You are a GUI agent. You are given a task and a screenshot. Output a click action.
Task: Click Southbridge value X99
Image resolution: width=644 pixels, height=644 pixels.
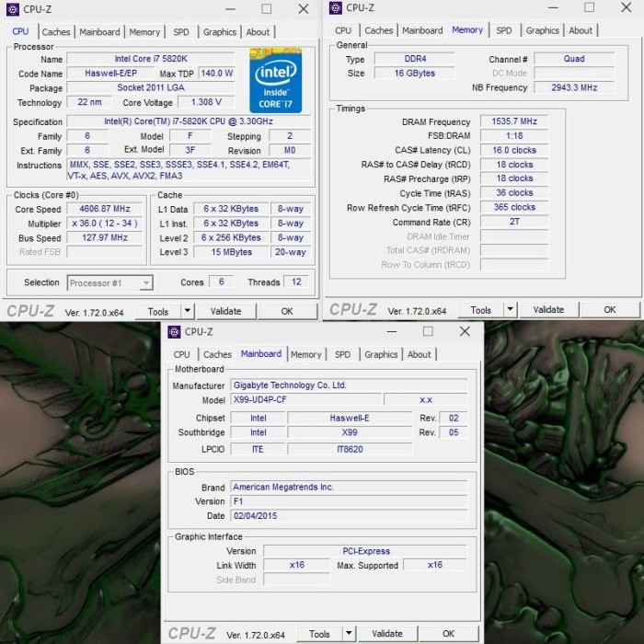click(350, 432)
